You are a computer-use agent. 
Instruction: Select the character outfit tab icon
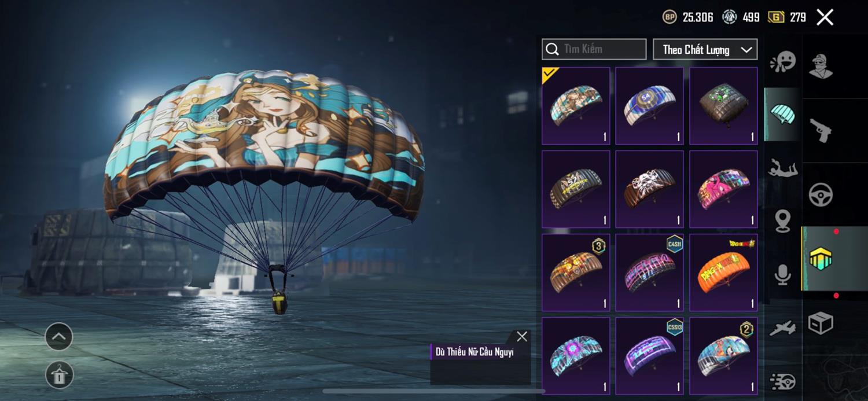[x=821, y=65]
